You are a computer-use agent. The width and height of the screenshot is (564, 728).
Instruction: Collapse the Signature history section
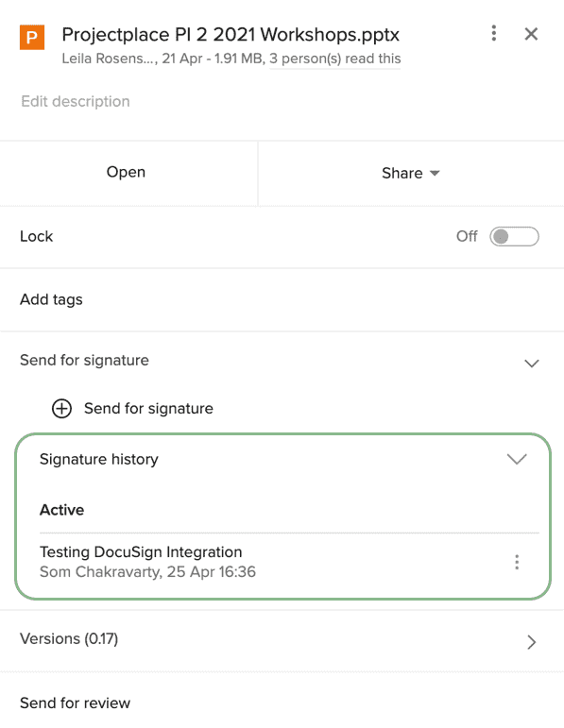coord(517,459)
